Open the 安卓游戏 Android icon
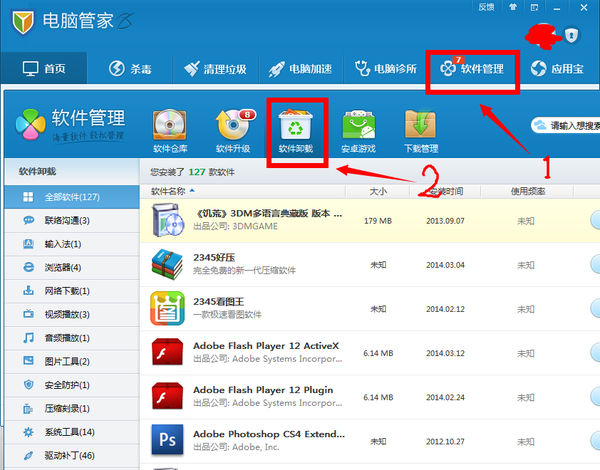The height and width of the screenshot is (470, 600). click(359, 125)
